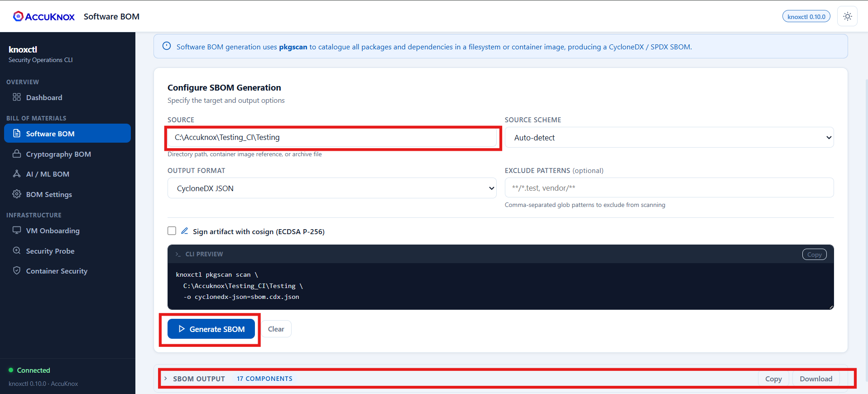Click the pen icon beside cosign option
868x394 pixels.
[185, 231]
